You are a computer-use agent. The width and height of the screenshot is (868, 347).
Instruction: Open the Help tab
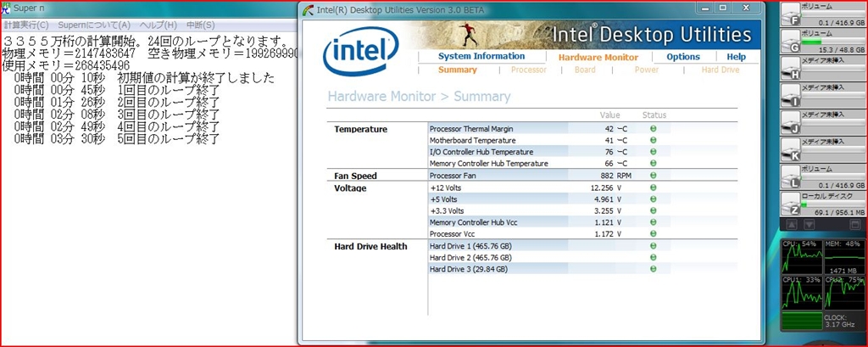coord(736,57)
